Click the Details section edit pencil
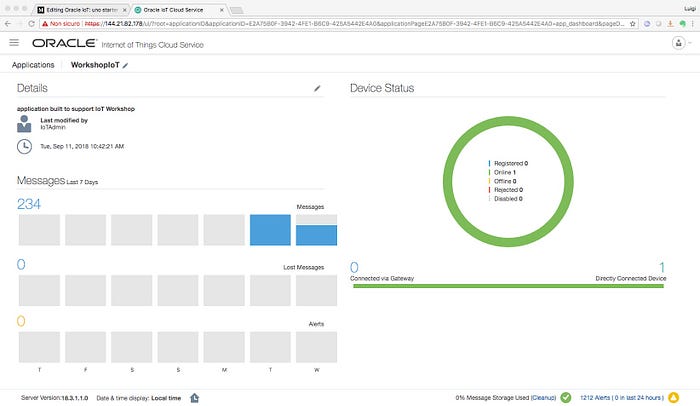This screenshot has width=700, height=406. [x=317, y=88]
